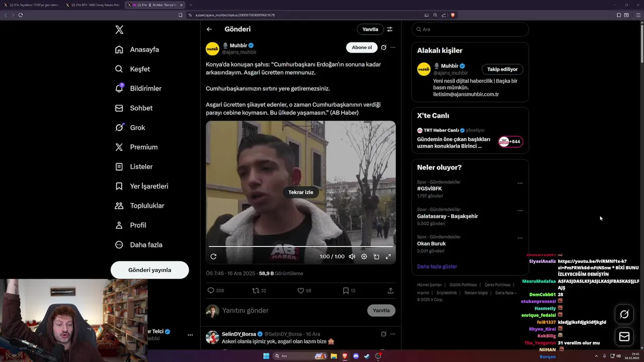Expand Daha fazla footer menu
The width and height of the screenshot is (644, 362).
506,293
